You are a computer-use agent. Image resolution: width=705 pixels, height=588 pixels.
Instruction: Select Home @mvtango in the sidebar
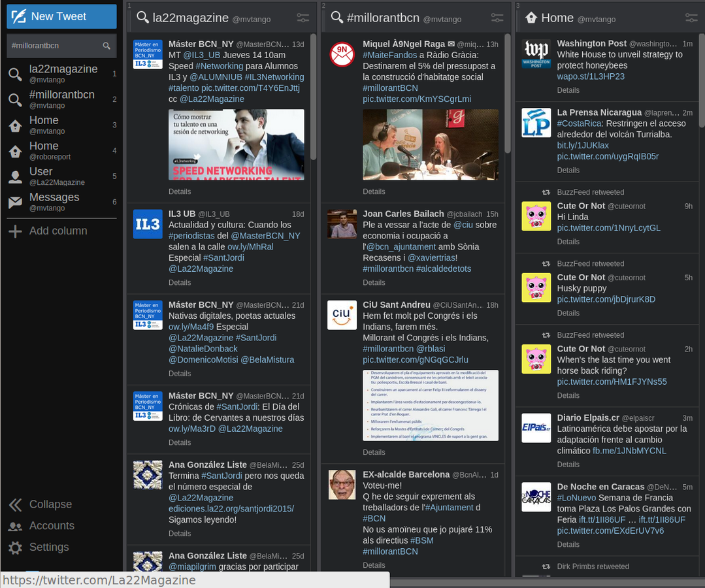click(61, 125)
